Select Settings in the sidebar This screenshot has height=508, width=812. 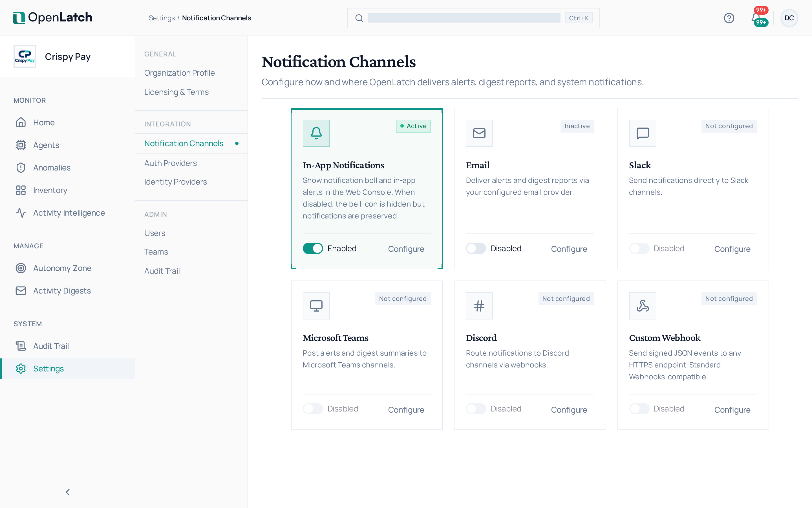click(67, 369)
